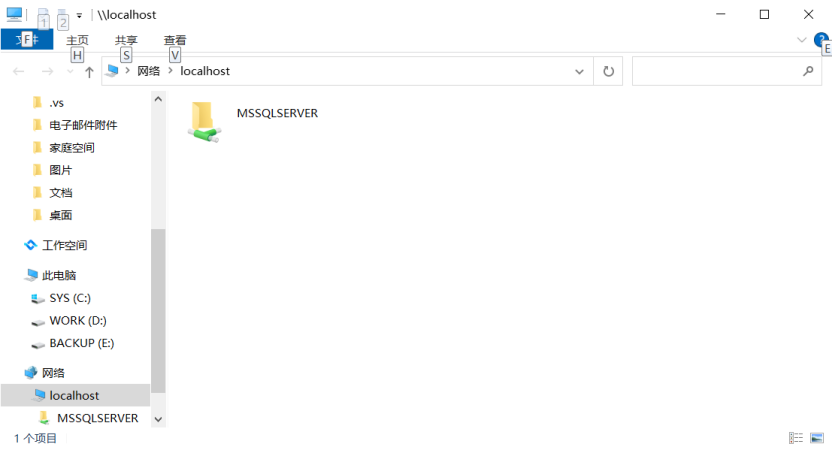
Task: Open the 主页 ribbon tab
Action: (x=77, y=41)
